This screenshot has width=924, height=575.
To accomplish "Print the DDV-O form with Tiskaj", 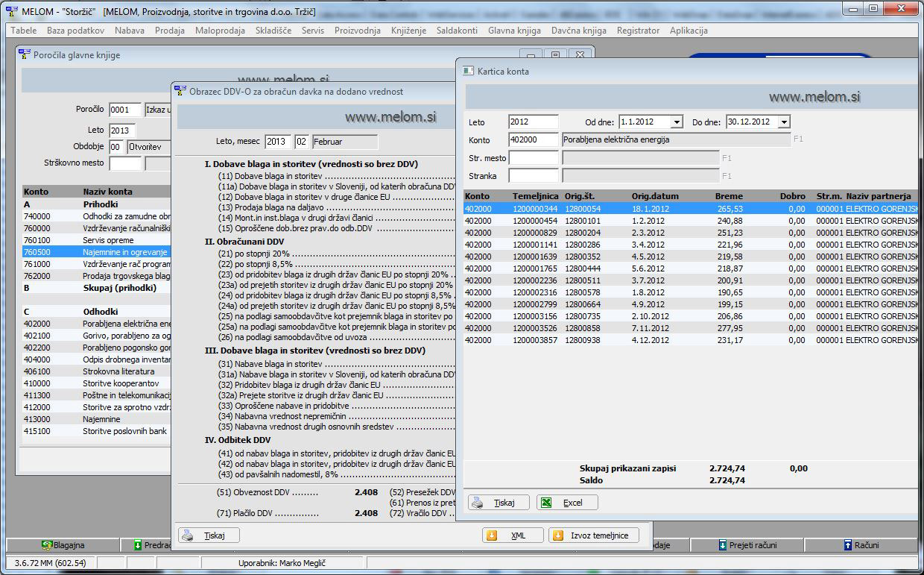I will coord(208,535).
